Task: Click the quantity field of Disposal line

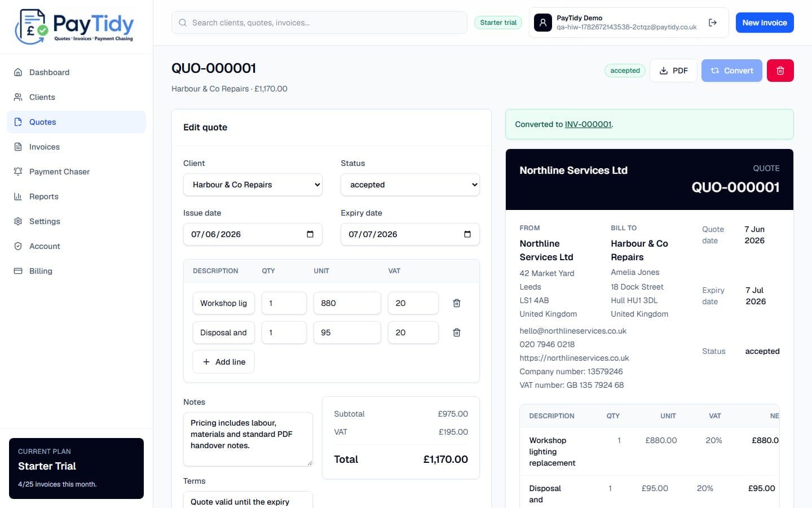Action: pyautogui.click(x=284, y=332)
